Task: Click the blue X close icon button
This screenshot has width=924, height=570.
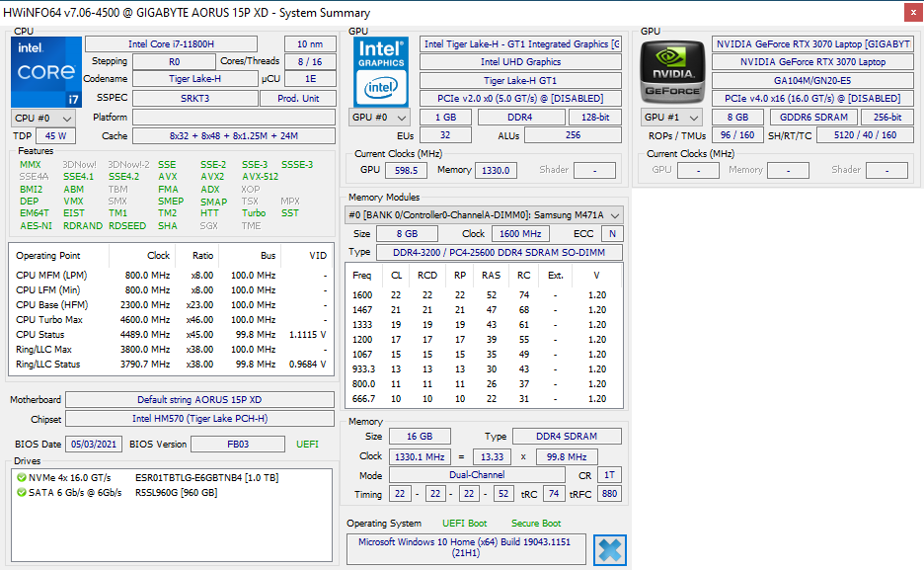Action: pyautogui.click(x=610, y=550)
